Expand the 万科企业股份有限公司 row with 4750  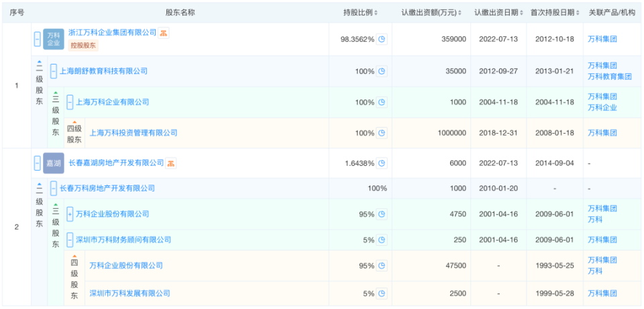pyautogui.click(x=70, y=214)
